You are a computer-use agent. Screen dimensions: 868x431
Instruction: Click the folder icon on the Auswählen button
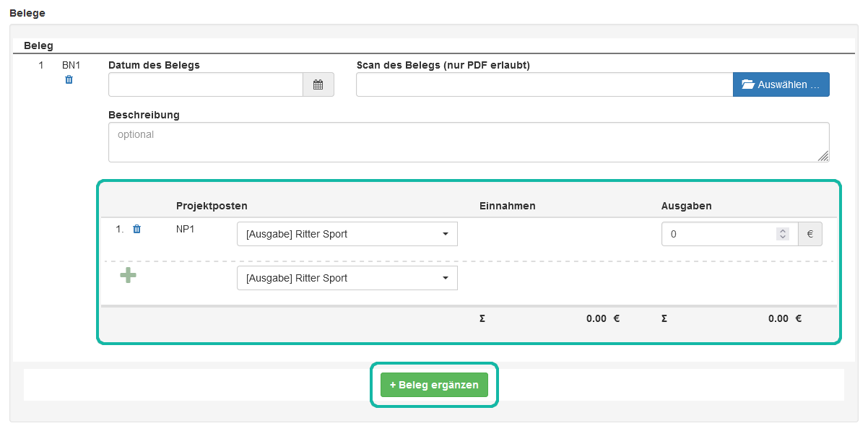coord(747,84)
